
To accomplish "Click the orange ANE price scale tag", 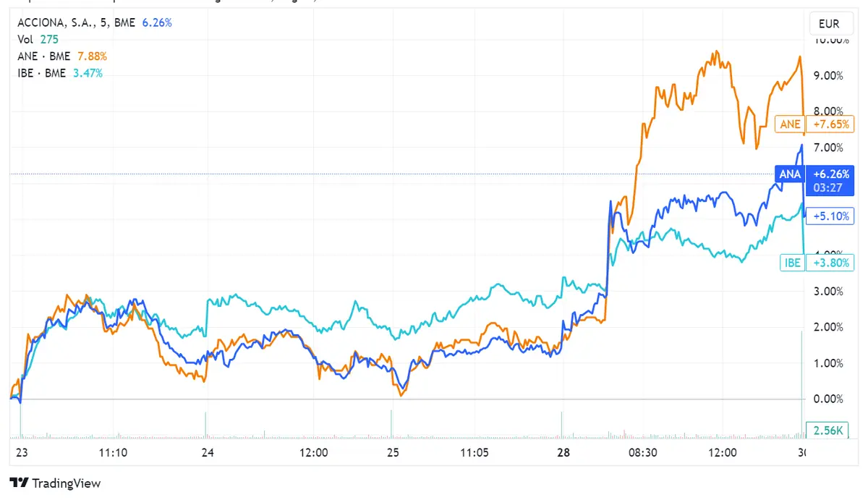I will (790, 124).
